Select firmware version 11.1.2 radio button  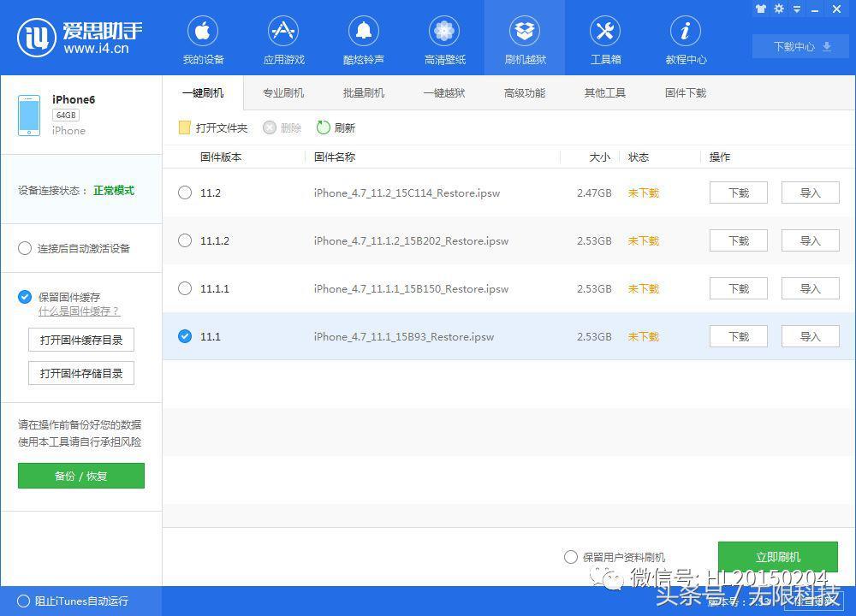[185, 240]
